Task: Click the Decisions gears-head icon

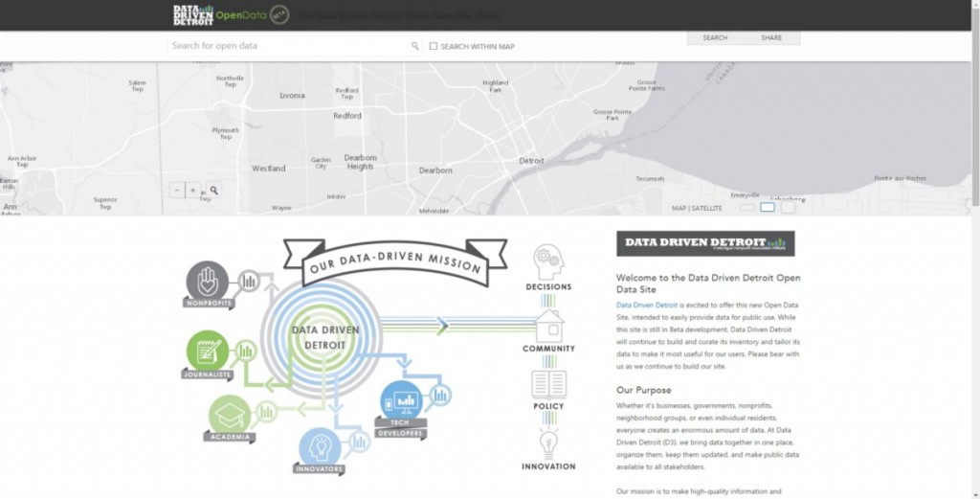Action: 548,262
